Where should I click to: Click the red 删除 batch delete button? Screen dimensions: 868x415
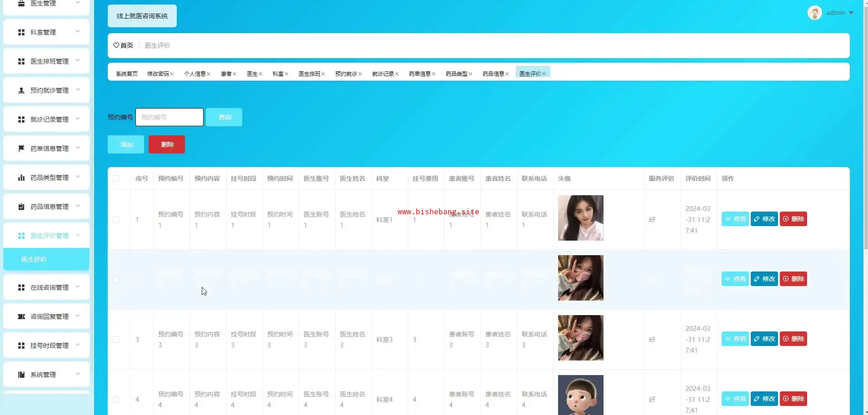click(167, 144)
